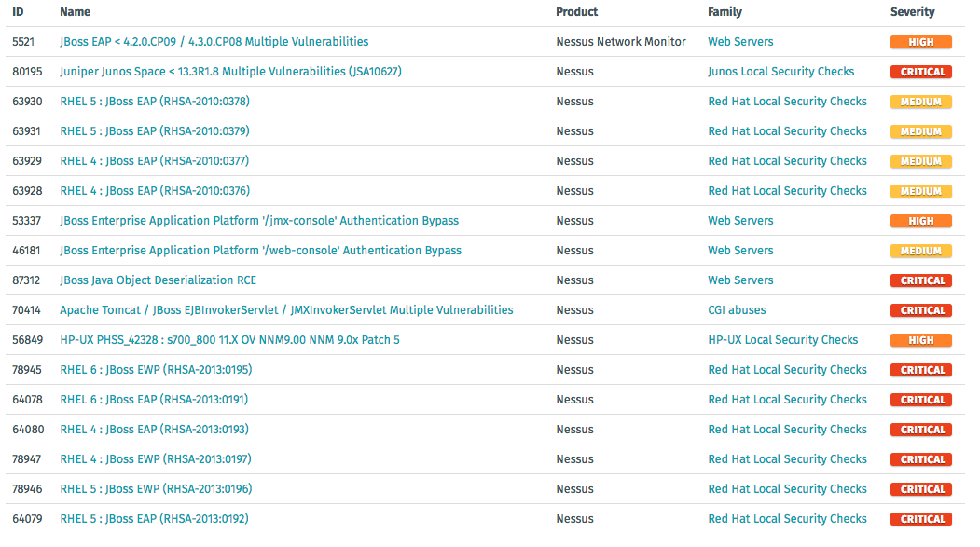Click the CRITICAL severity badge for plugin 70414
The height and width of the screenshot is (547, 980).
coord(921,310)
